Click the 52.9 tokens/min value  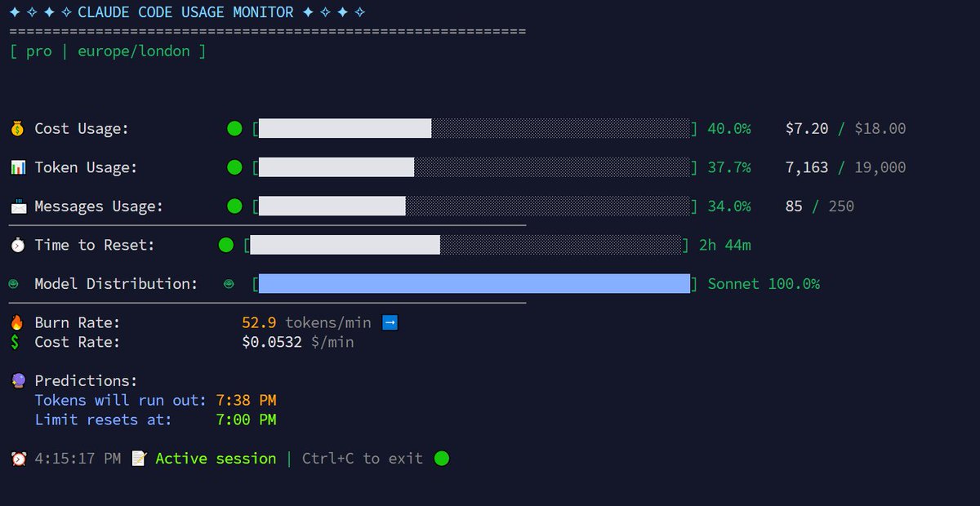click(306, 322)
